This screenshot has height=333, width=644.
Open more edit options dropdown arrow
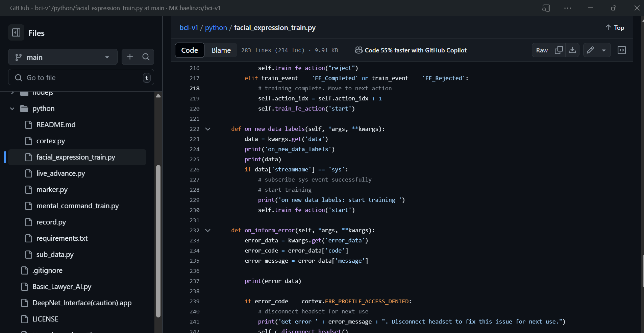point(604,50)
